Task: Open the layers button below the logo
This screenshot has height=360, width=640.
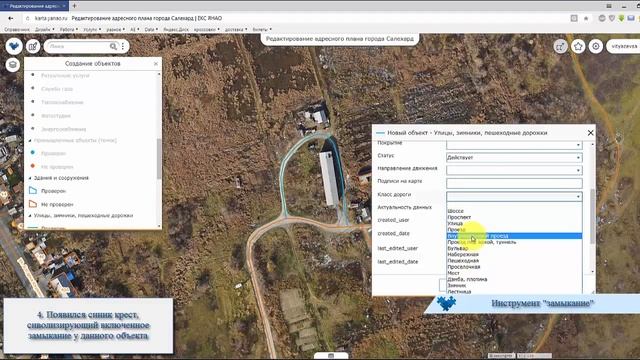Action: (x=13, y=65)
